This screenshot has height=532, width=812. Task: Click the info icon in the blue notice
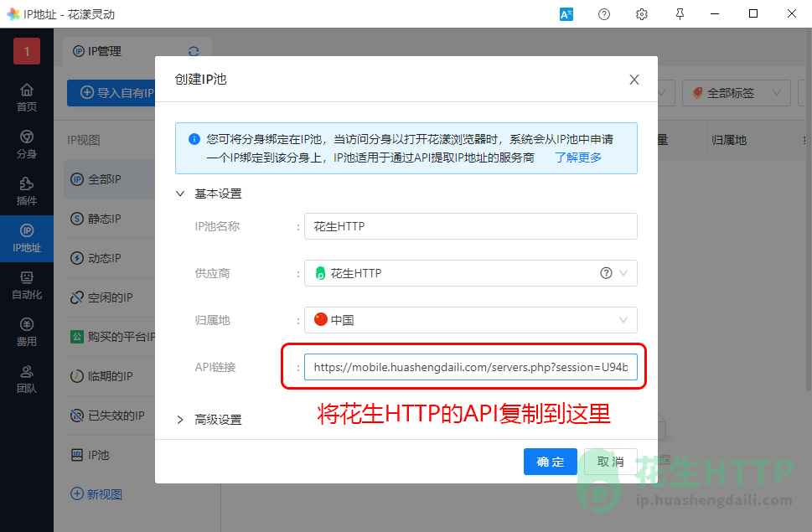point(194,139)
